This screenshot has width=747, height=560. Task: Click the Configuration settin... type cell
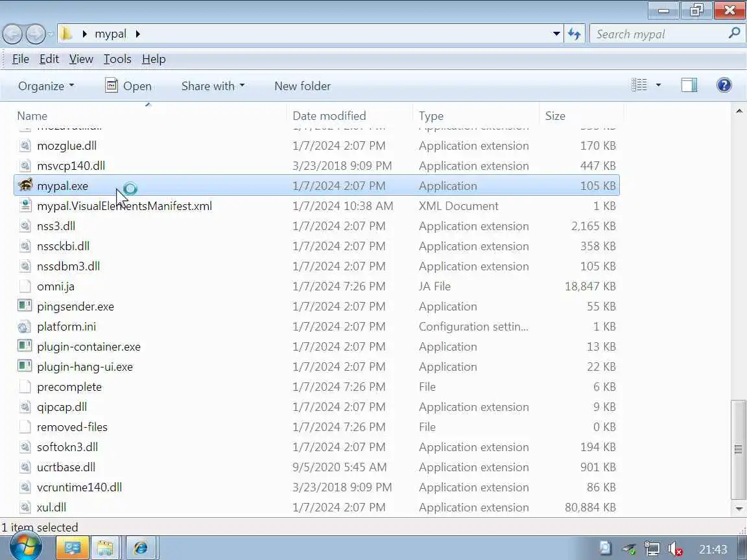[x=473, y=326]
